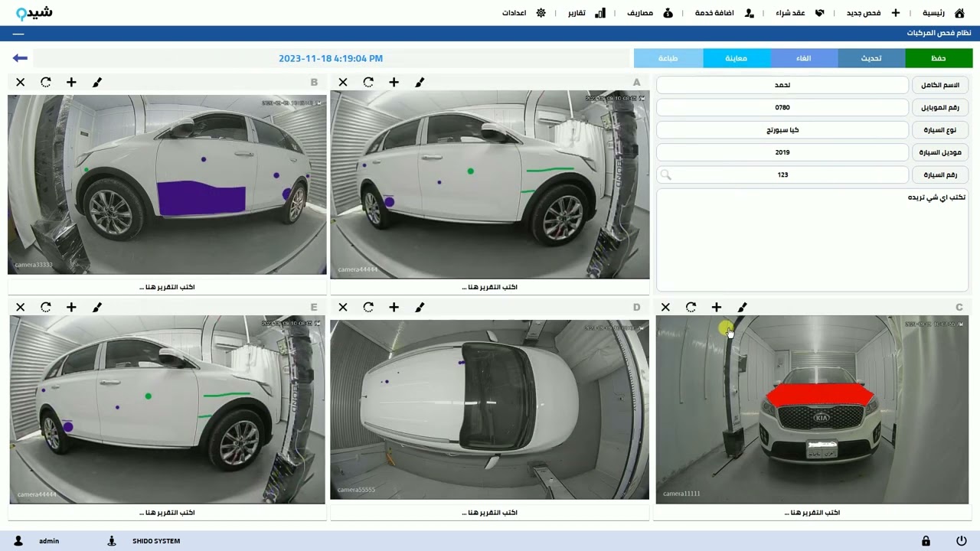Click the تحديث update button
This screenshot has height=551, width=980.
pos(871,58)
